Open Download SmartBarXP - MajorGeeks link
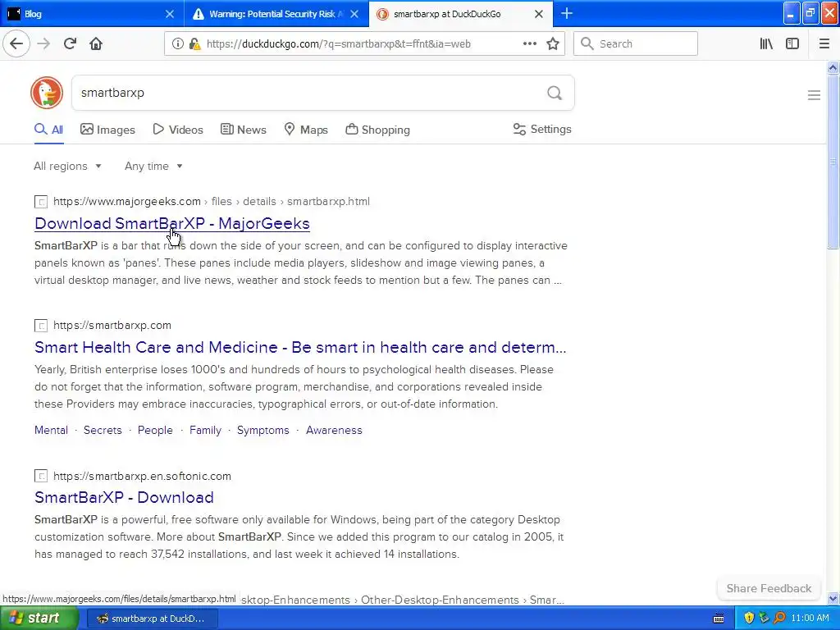 point(172,223)
